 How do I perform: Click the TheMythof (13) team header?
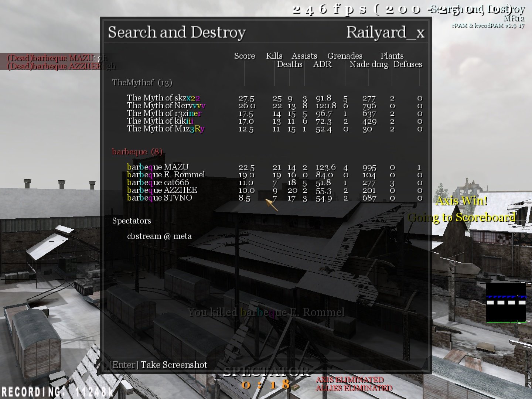point(142,83)
